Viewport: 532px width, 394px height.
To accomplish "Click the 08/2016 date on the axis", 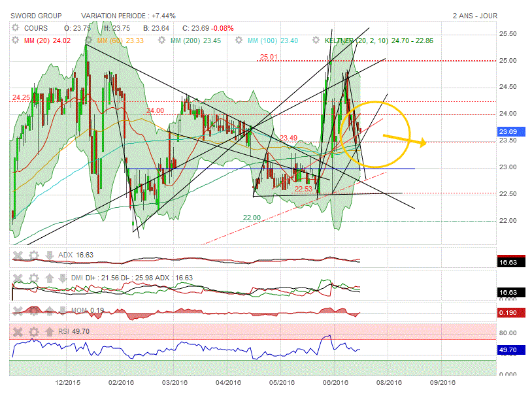I will pyautogui.click(x=389, y=383).
